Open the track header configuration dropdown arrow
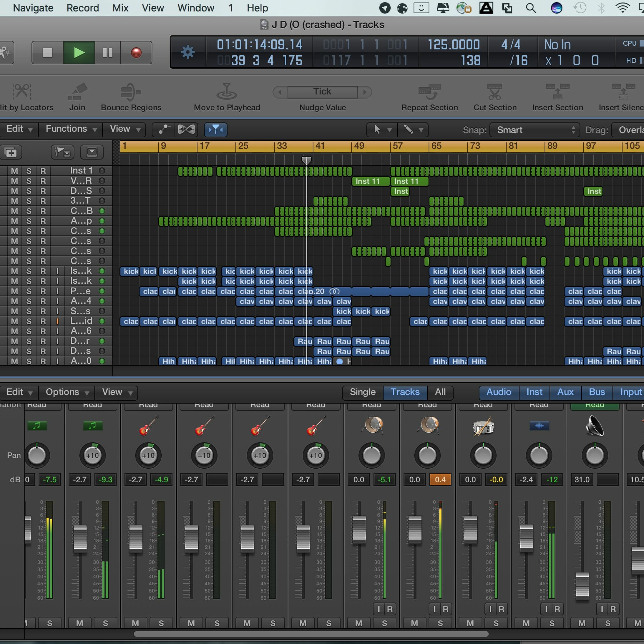644x644 pixels. click(92, 152)
